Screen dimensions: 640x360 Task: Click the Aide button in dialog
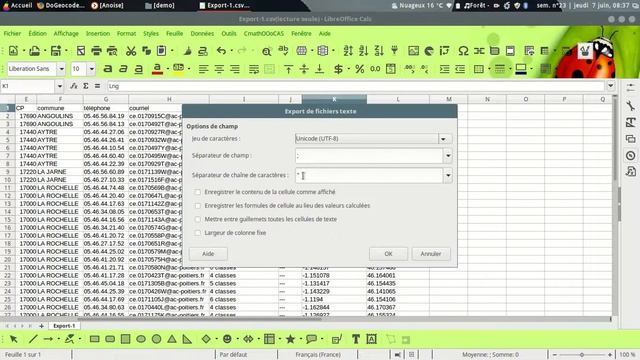pyautogui.click(x=208, y=253)
